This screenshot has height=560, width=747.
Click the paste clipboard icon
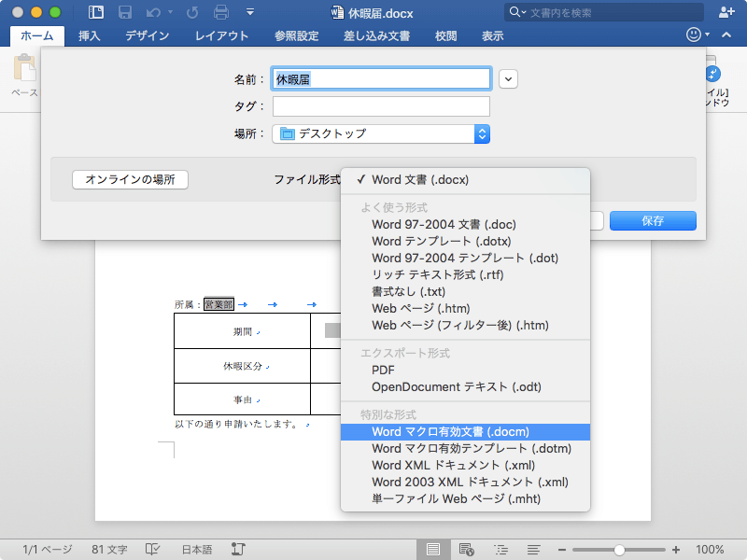pos(24,67)
